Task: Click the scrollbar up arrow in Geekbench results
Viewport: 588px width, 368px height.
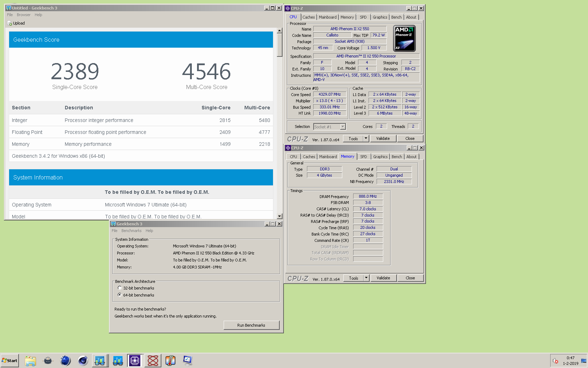Action: click(x=279, y=30)
